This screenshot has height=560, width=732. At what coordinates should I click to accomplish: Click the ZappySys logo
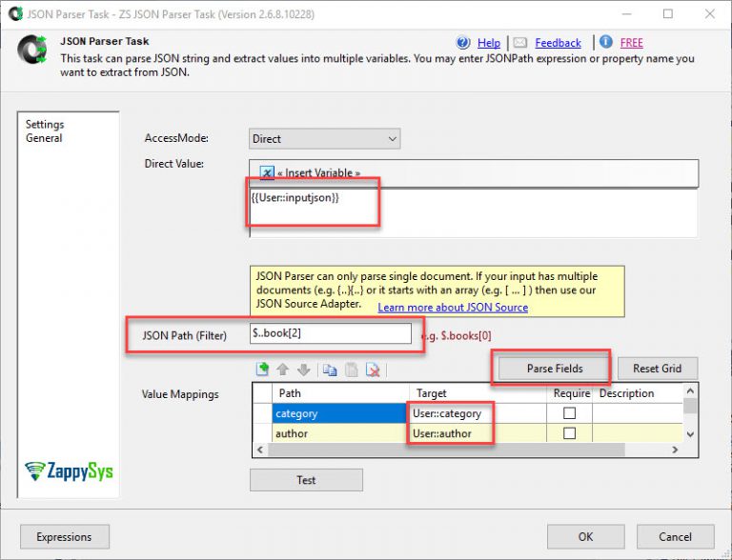69,471
